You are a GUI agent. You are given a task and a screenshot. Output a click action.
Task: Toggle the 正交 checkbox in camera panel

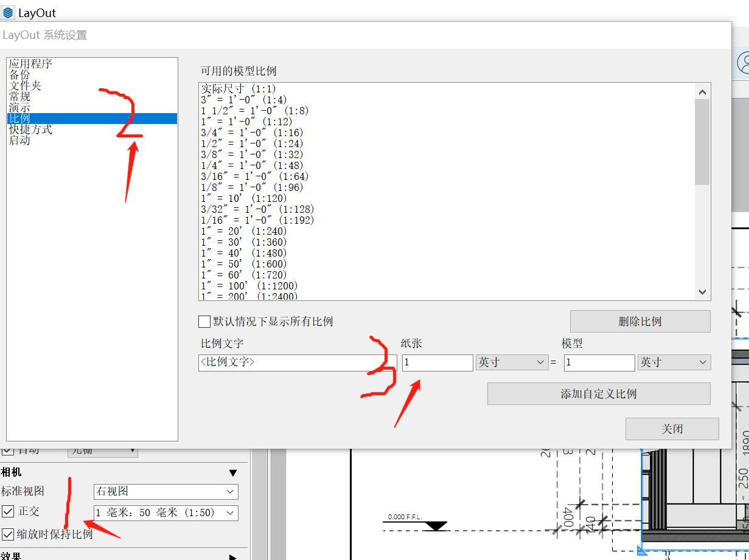pos(8,511)
